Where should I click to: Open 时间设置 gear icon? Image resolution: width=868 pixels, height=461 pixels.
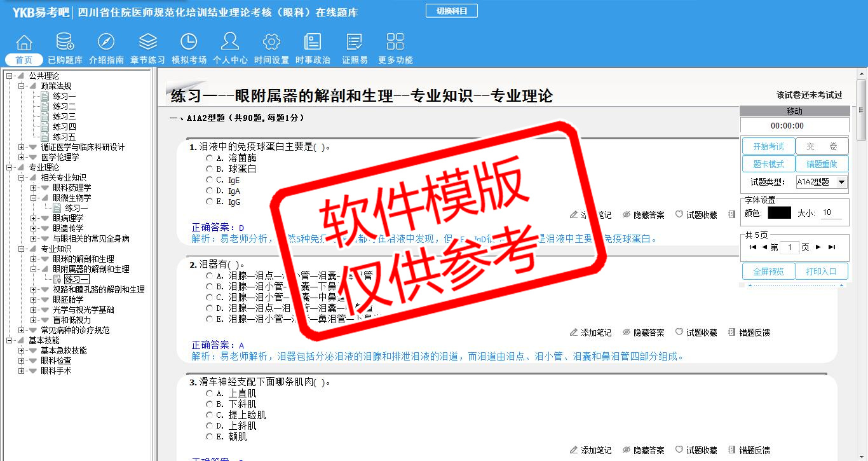[x=271, y=43]
